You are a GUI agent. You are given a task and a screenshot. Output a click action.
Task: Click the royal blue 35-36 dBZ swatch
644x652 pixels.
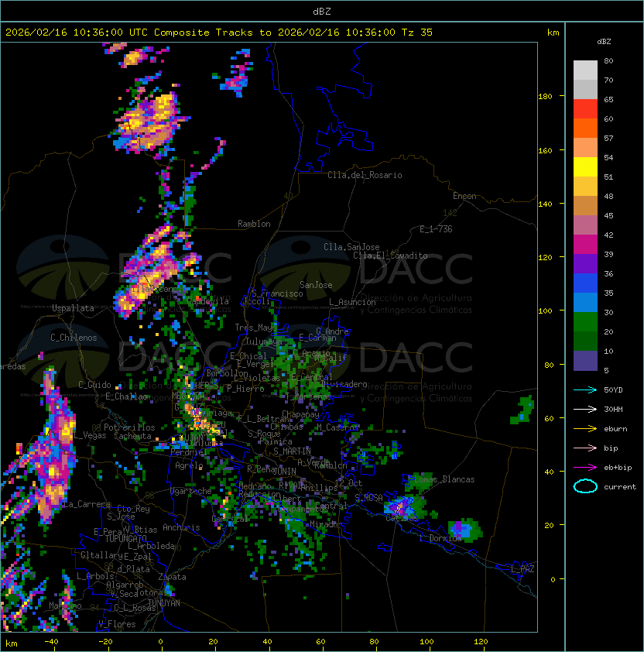[x=585, y=283]
